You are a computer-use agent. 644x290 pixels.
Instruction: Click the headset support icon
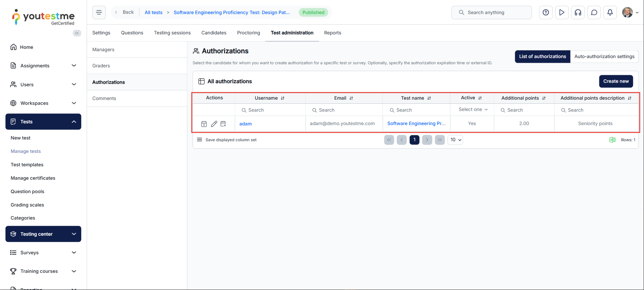578,12
